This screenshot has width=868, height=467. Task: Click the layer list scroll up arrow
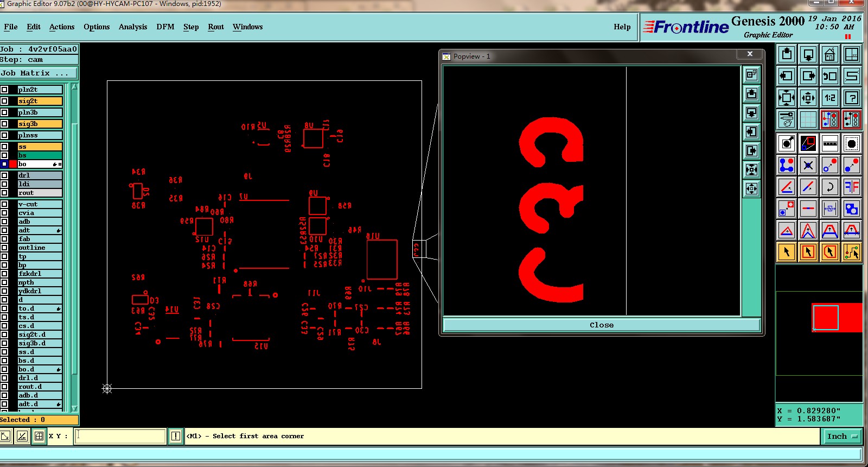[74, 87]
